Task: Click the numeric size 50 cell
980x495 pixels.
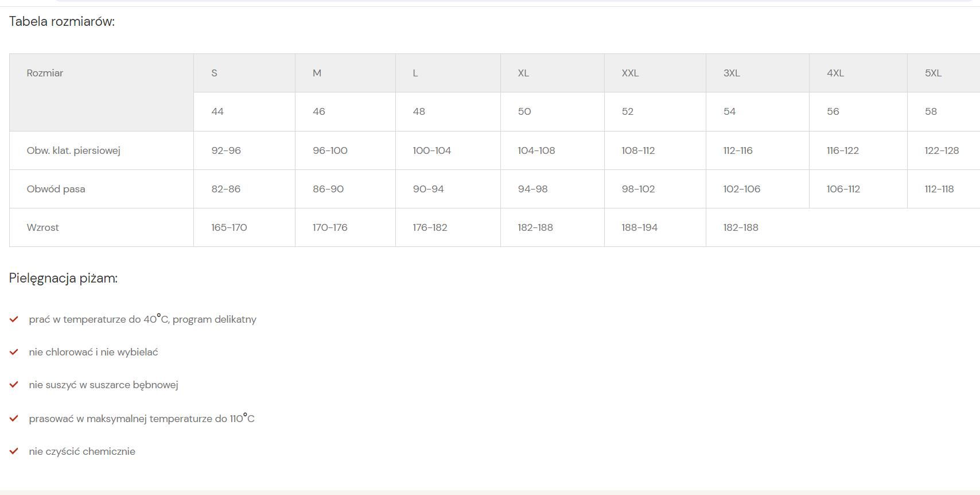Action: [x=524, y=111]
